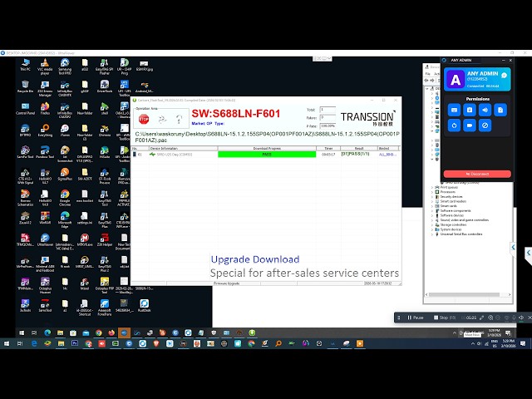The height and width of the screenshot is (399, 532).
Task: Click the red Disconnect button
Action: [x=477, y=174]
